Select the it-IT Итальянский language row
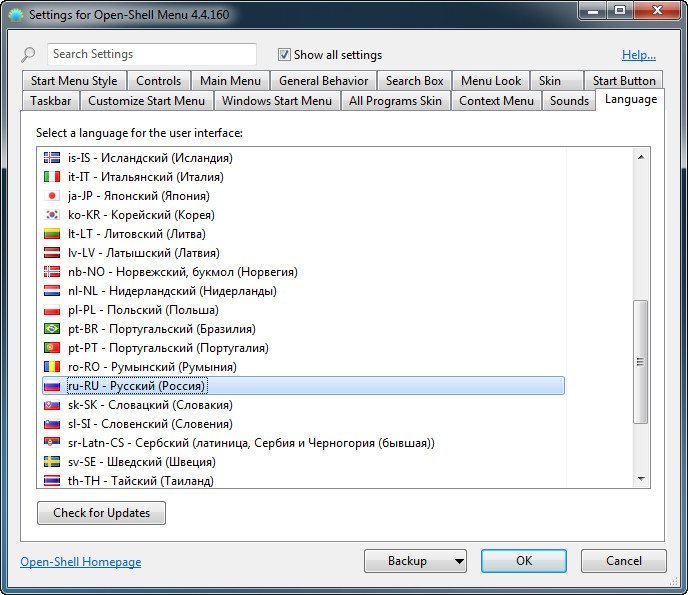Image resolution: width=688 pixels, height=595 pixels. (x=304, y=177)
